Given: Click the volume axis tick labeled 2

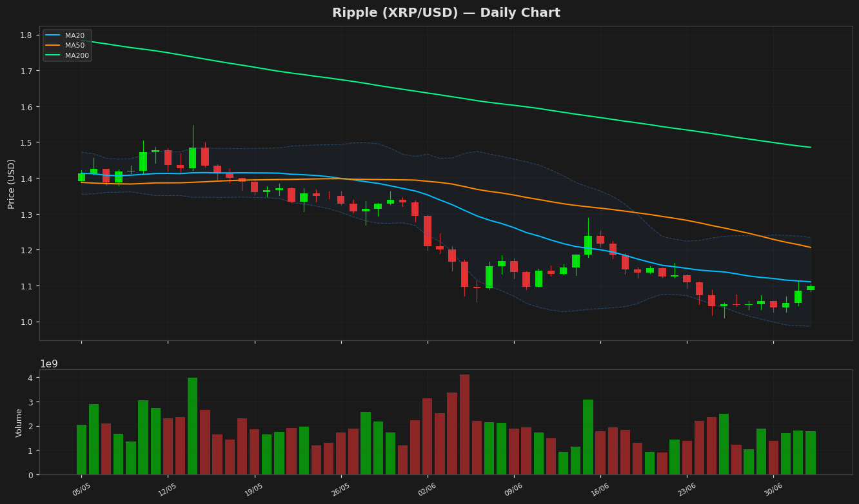Looking at the screenshot, I should tap(30, 426).
